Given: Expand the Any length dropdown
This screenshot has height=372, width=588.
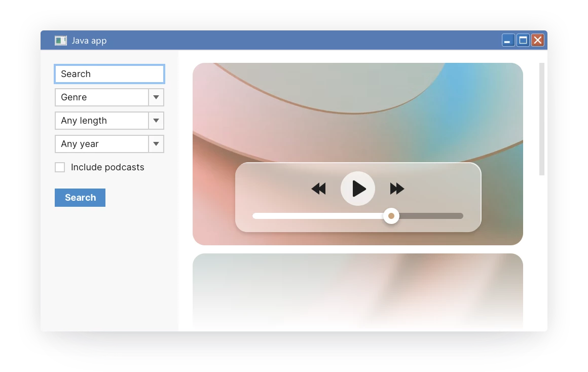Looking at the screenshot, I should click(x=156, y=121).
